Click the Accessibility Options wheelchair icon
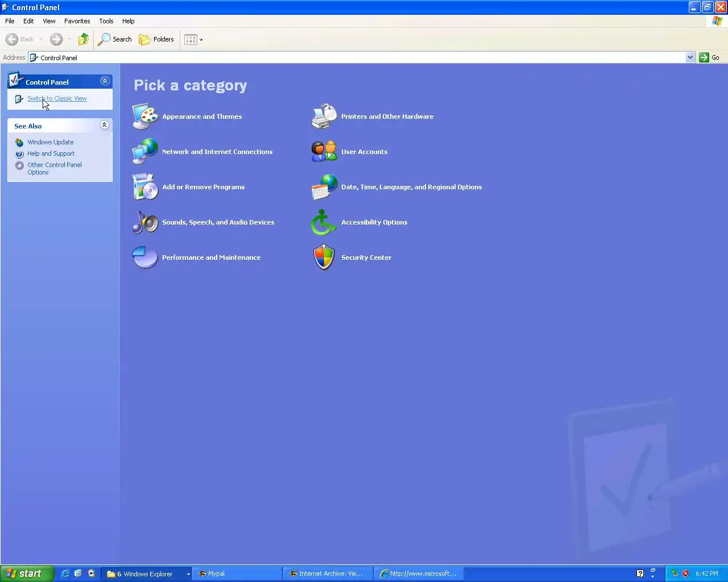 [x=324, y=222]
